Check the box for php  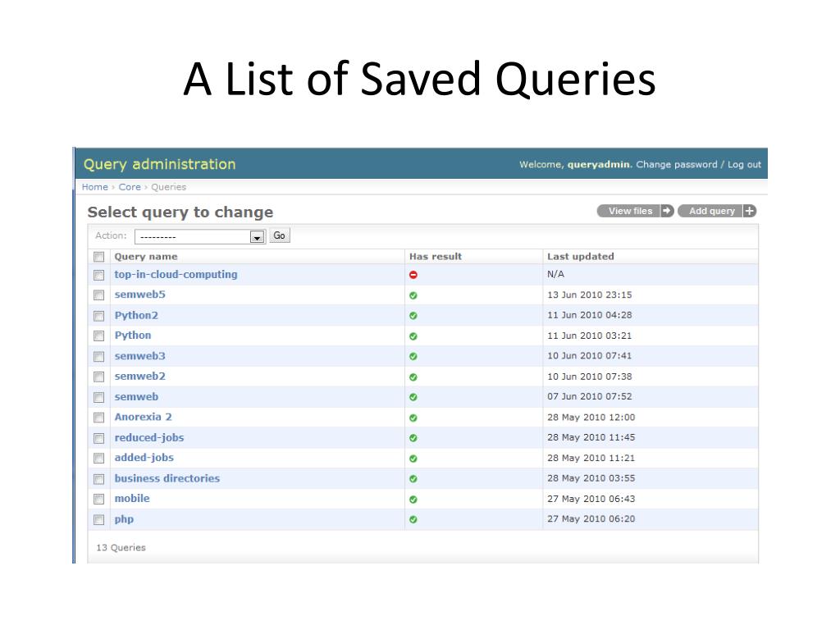(98, 519)
